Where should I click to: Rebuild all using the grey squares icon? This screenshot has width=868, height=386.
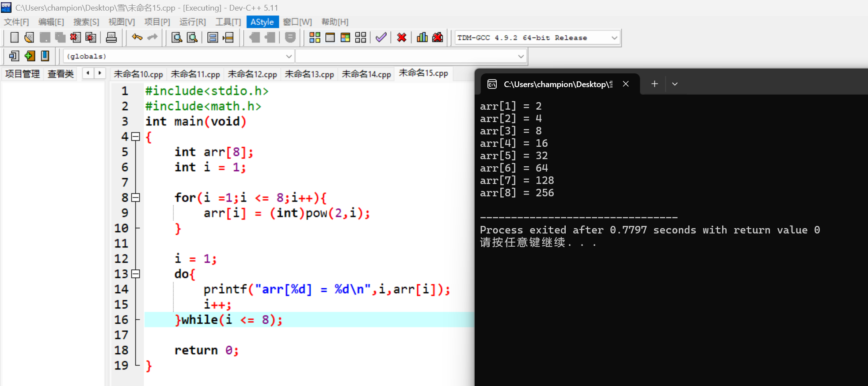361,38
